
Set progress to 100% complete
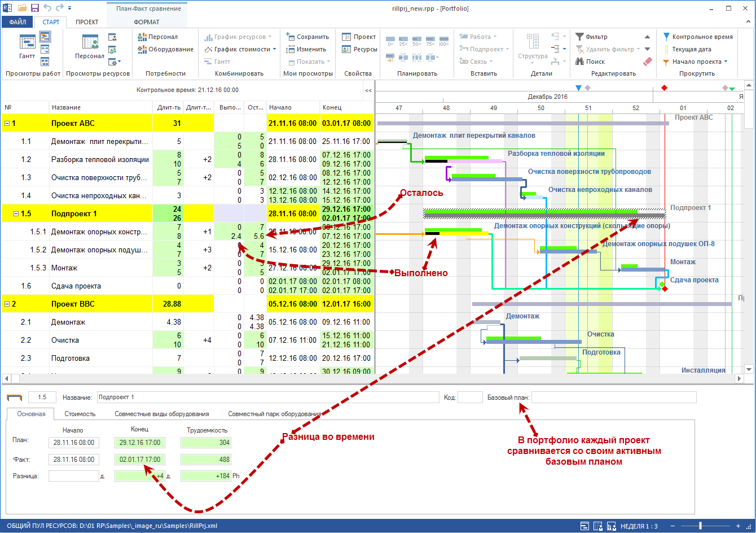(444, 41)
